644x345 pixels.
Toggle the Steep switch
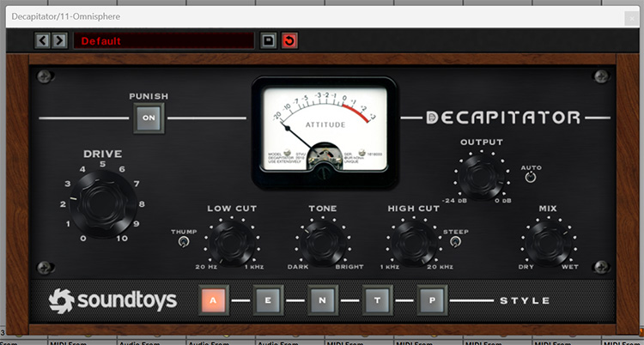click(x=454, y=242)
